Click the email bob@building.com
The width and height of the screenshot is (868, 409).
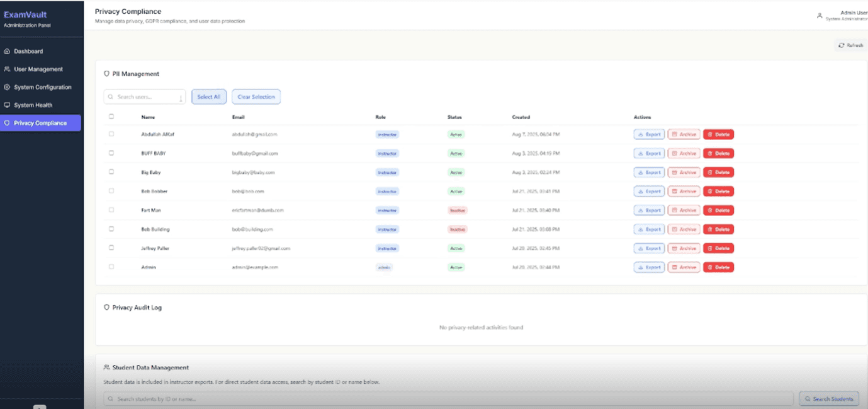[x=252, y=229]
